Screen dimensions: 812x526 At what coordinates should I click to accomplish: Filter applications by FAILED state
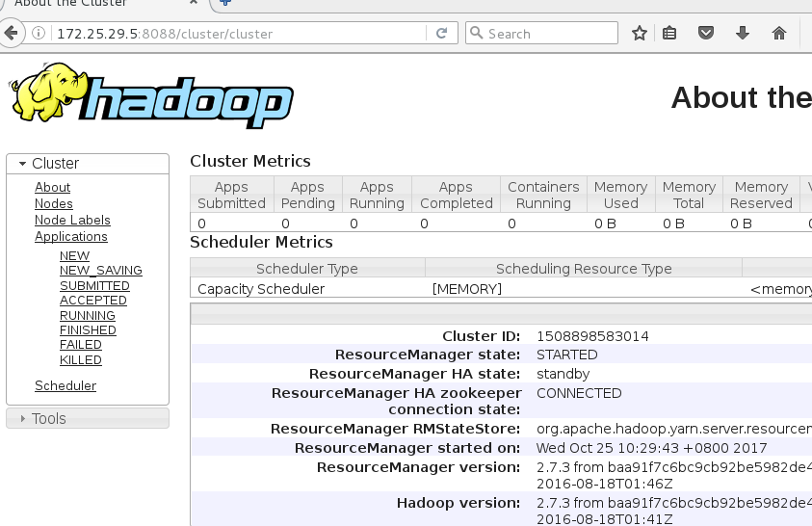(x=81, y=345)
